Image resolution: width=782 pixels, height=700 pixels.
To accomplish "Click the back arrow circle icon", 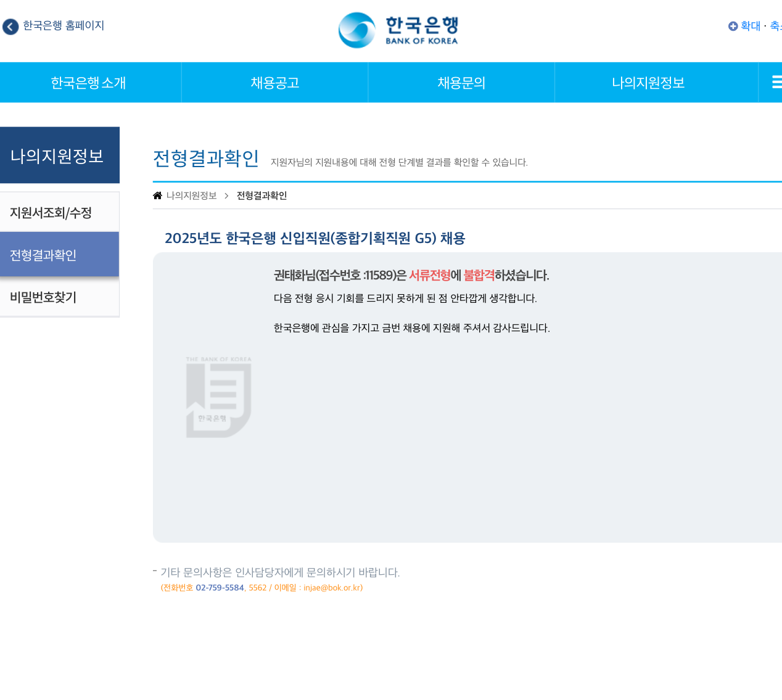I will tap(10, 27).
